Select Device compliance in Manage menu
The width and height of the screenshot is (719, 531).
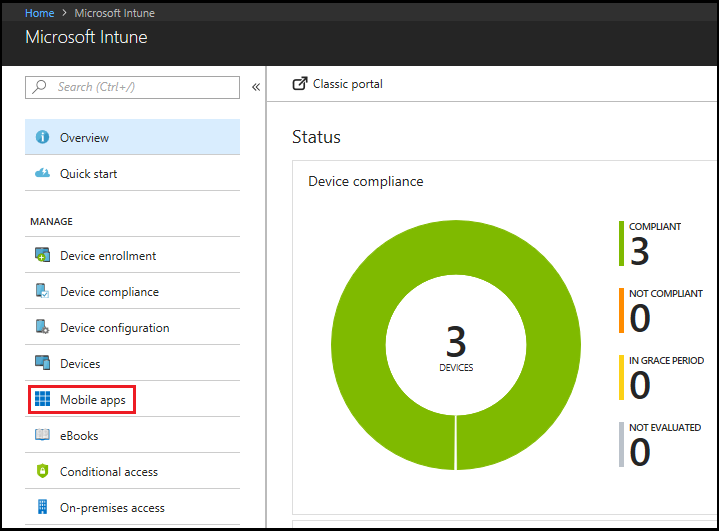click(109, 292)
